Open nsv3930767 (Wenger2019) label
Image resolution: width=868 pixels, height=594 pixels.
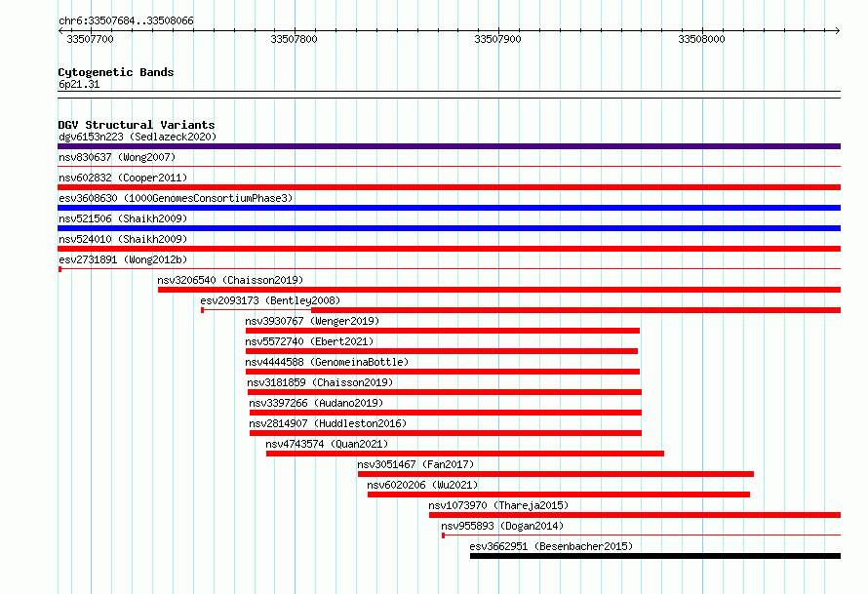click(312, 321)
